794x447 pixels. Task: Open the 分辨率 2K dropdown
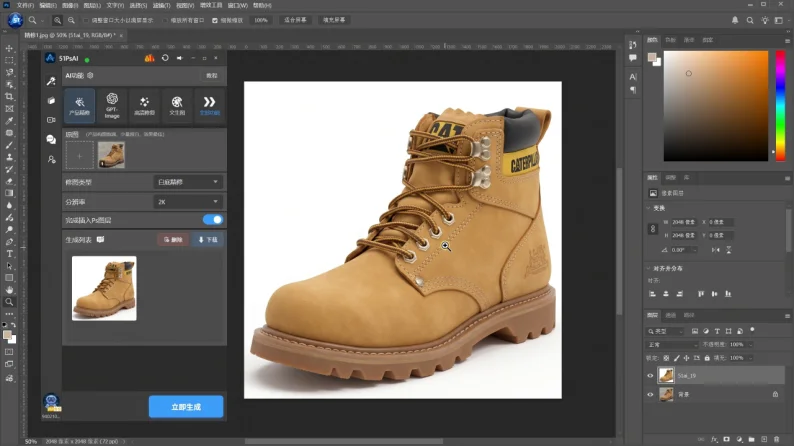tap(187, 201)
